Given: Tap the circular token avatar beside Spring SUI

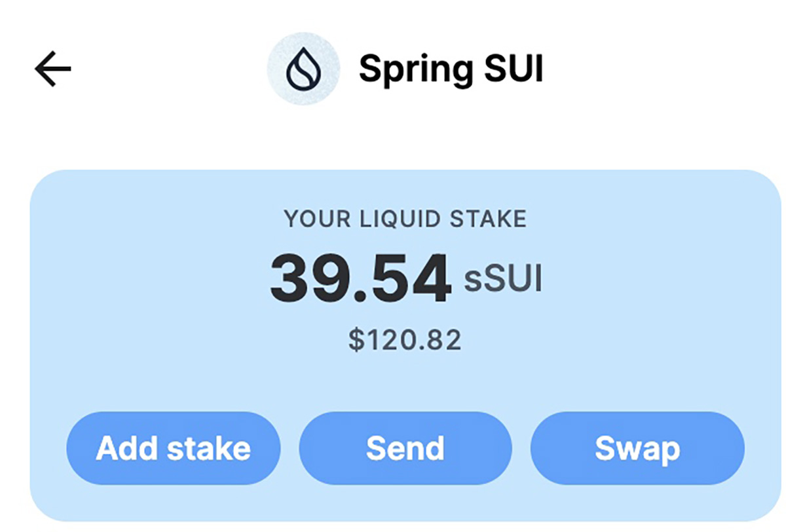Looking at the screenshot, I should click(303, 69).
